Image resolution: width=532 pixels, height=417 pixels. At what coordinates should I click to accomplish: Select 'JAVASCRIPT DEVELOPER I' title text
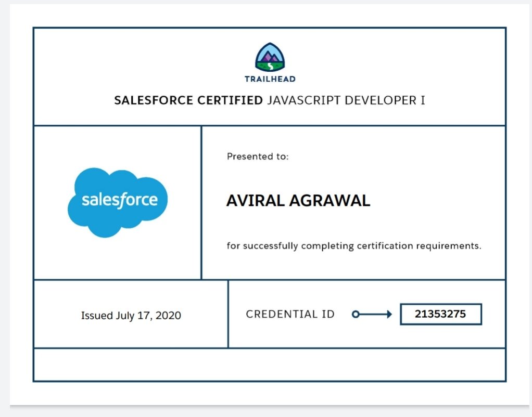[x=346, y=100]
